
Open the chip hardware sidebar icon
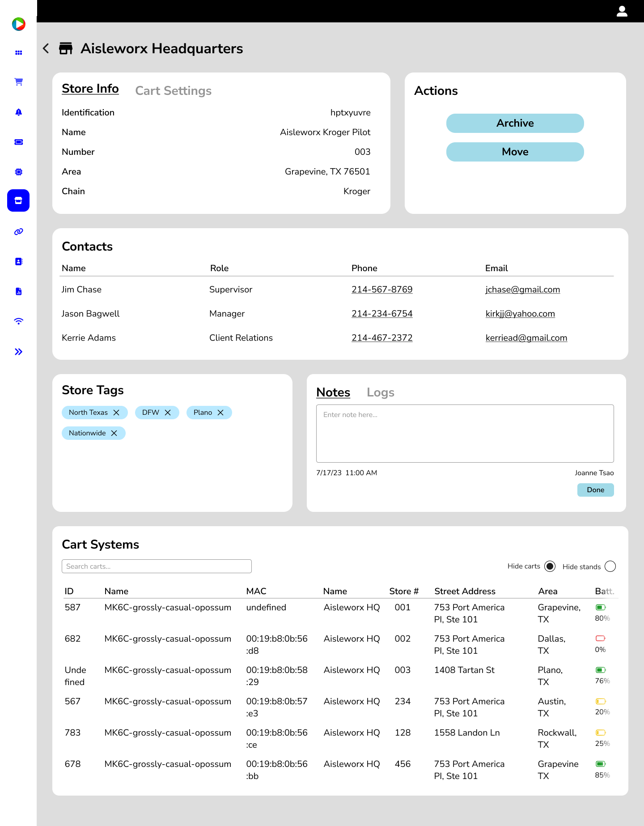[x=18, y=172]
